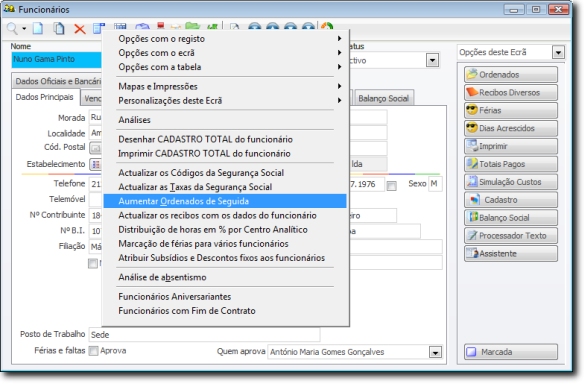
Task: Open the Quem aprova dropdown list
Action: [435, 352]
